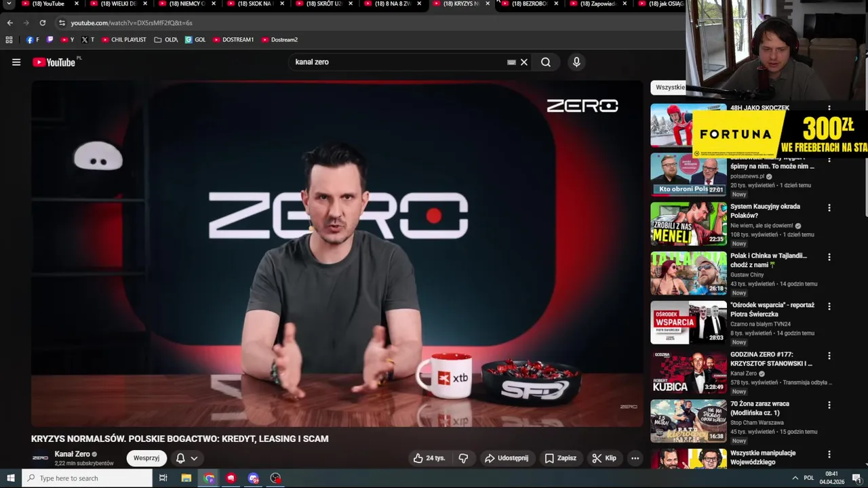Open Polak i Chinka w Tajlandii thumbnail
Image resolution: width=868 pixels, height=488 pixels.
[x=688, y=273]
